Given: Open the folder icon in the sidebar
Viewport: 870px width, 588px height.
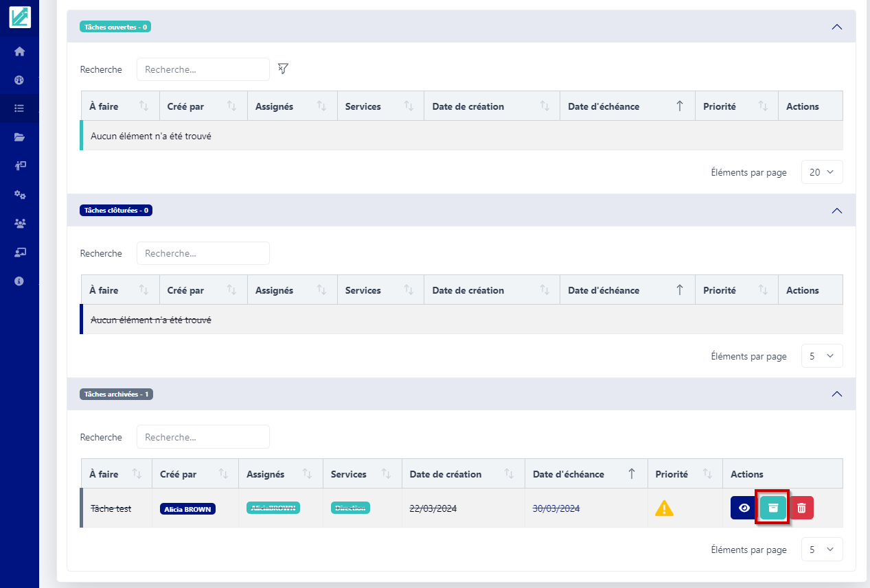Looking at the screenshot, I should tap(19, 137).
